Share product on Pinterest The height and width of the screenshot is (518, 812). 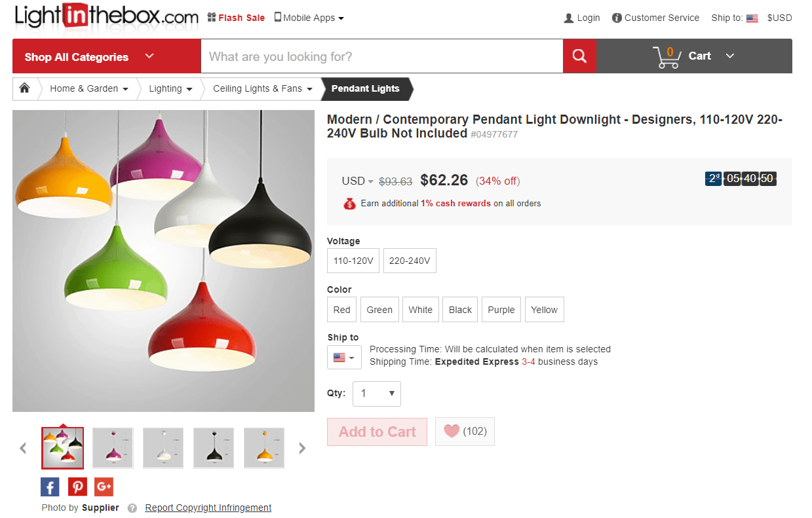[x=77, y=487]
